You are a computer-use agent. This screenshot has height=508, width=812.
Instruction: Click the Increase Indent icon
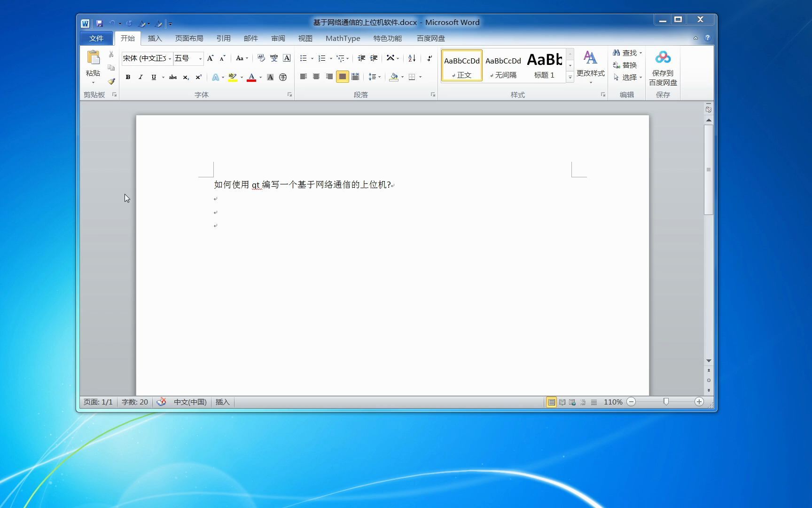click(x=374, y=58)
